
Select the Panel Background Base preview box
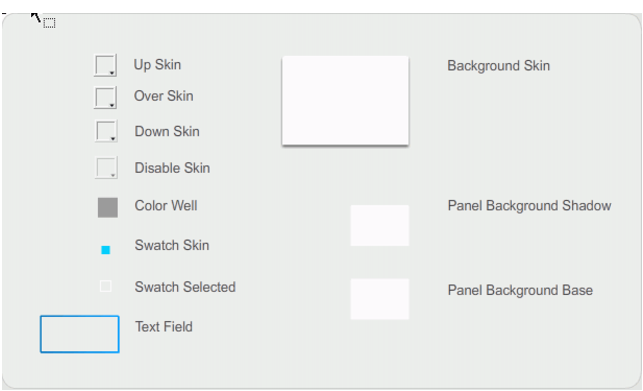[380, 299]
